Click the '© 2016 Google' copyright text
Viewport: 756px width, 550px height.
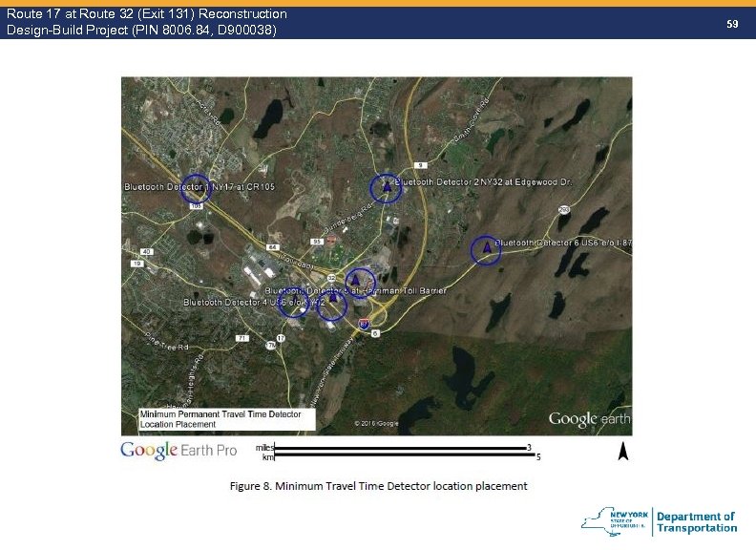[x=376, y=424]
